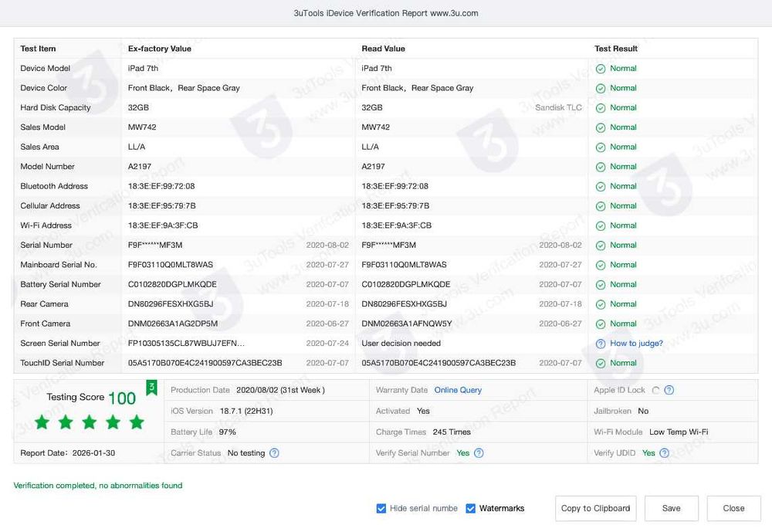This screenshot has height=532, width=772.
Task: Click the Production Date 2020/08/02 value
Action: tap(280, 390)
